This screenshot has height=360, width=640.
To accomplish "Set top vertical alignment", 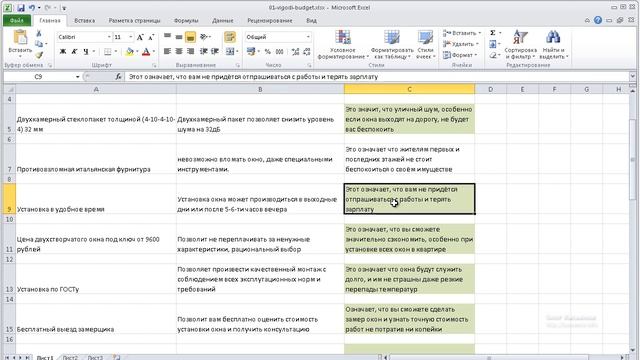I will [167, 37].
